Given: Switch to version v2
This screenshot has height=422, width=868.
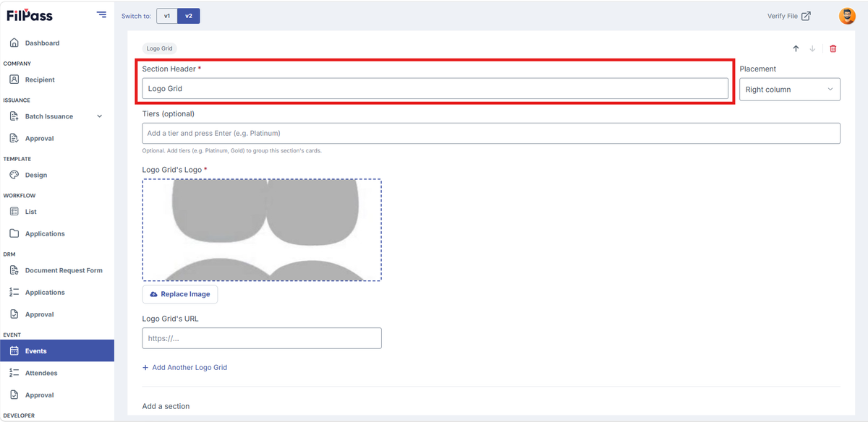Looking at the screenshot, I should coord(189,16).
